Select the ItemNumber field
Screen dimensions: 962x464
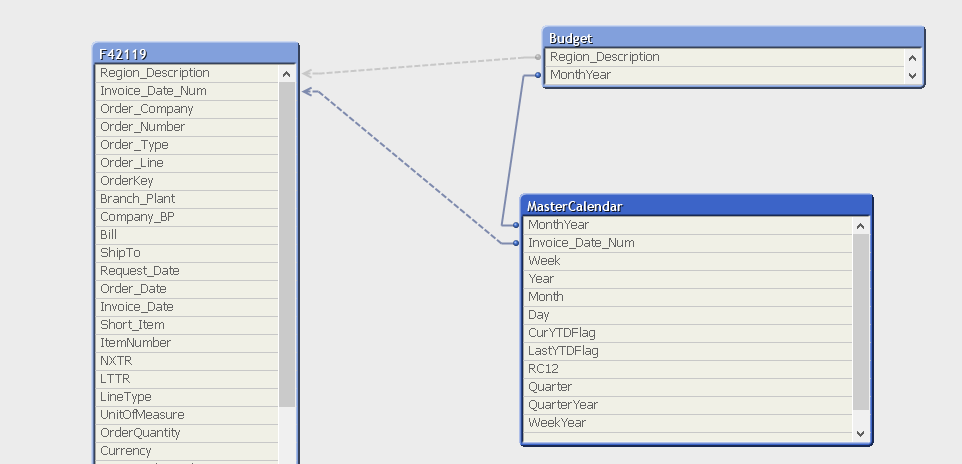point(187,343)
